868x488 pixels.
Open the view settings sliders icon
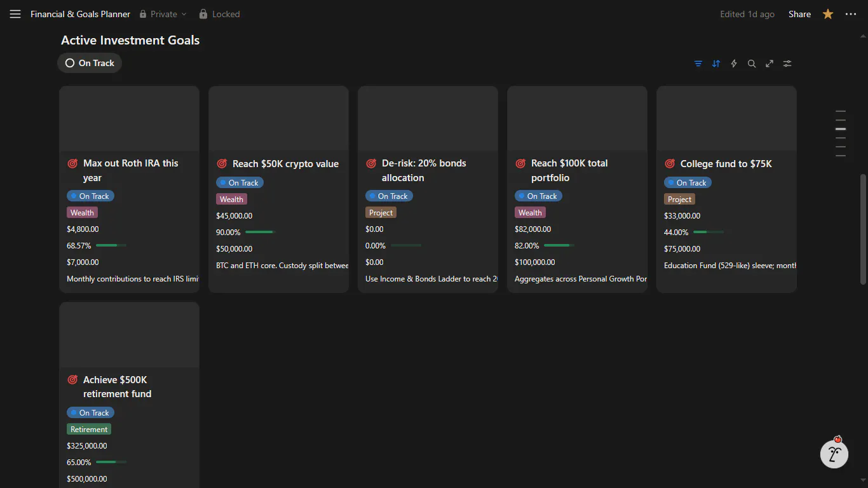[787, 64]
